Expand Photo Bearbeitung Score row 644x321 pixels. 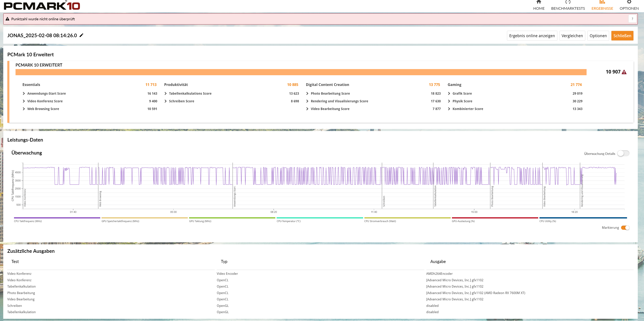307,93
